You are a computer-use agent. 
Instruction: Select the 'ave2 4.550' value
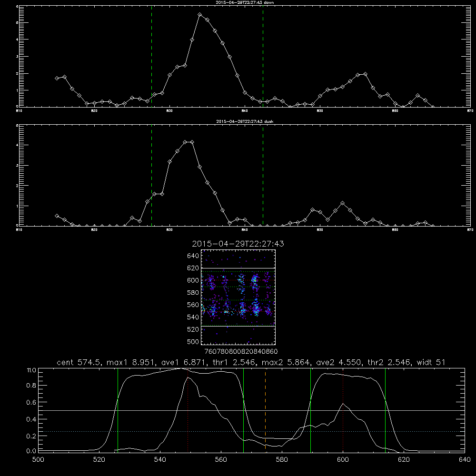[339, 362]
